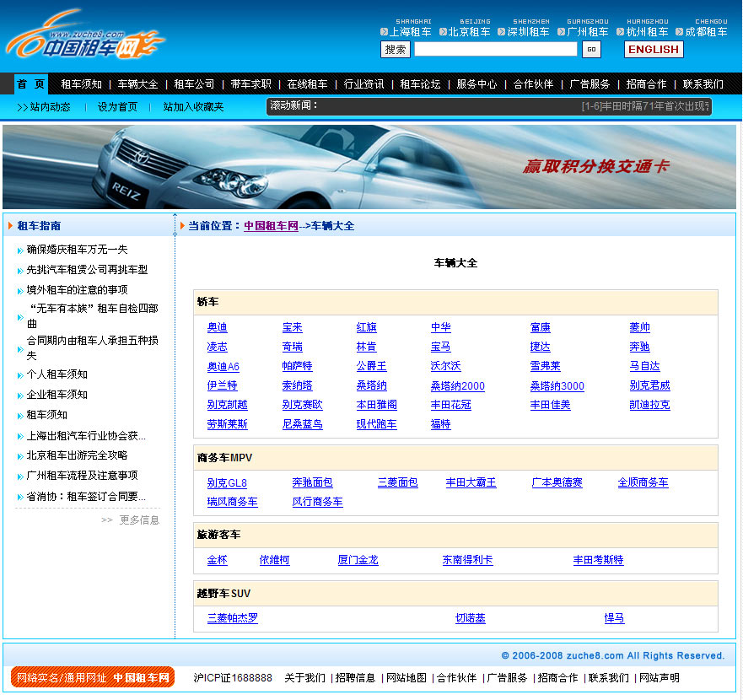Open article 境外租车的注意的事项
This screenshot has height=700, width=743.
[78, 290]
